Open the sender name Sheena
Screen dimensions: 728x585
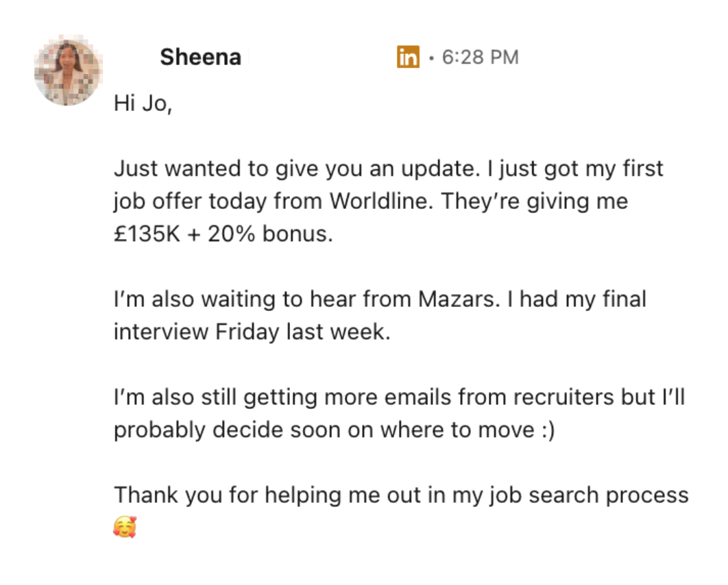[200, 58]
